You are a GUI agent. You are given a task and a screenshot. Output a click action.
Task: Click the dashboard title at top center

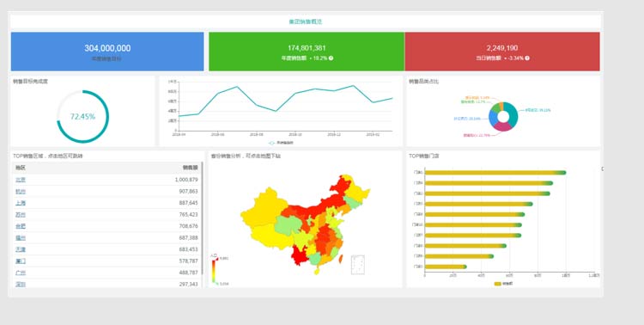pyautogui.click(x=306, y=21)
